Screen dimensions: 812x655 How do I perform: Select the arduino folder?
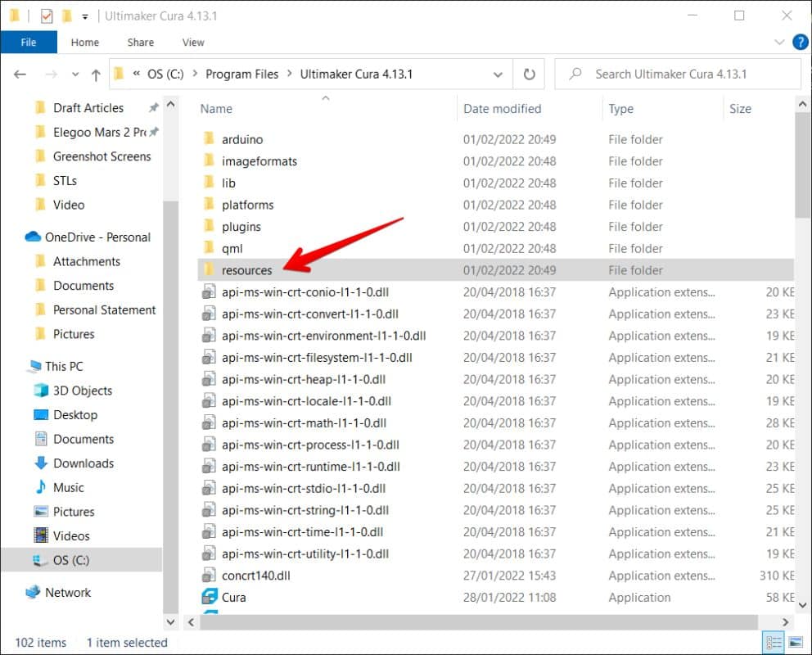[x=495, y=140]
